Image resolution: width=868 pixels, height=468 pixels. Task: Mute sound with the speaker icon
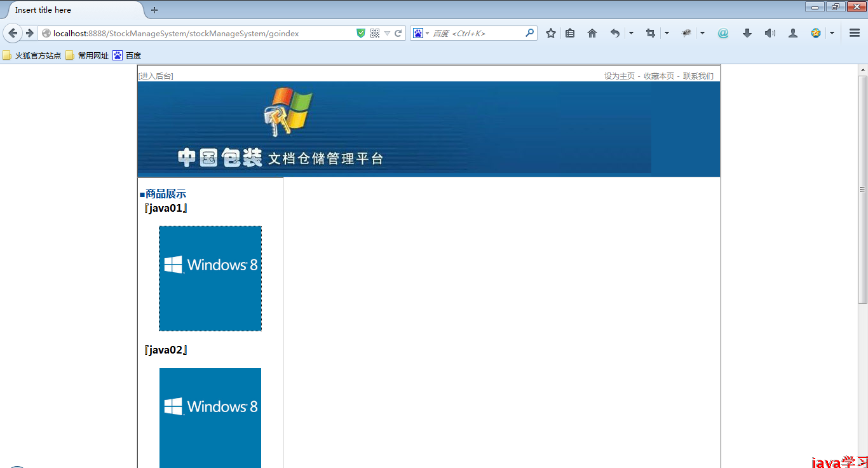(x=770, y=33)
